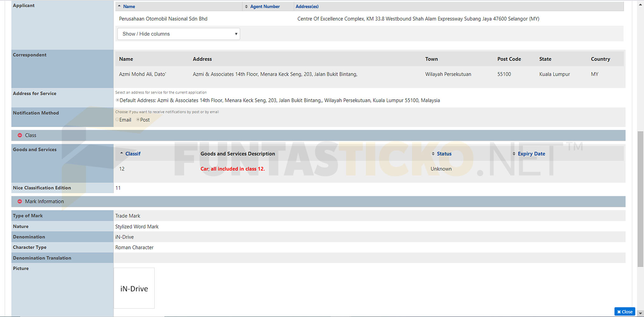
Task: Click correspondent name Azmi Mohd Ali, Dato'
Action: [x=142, y=74]
